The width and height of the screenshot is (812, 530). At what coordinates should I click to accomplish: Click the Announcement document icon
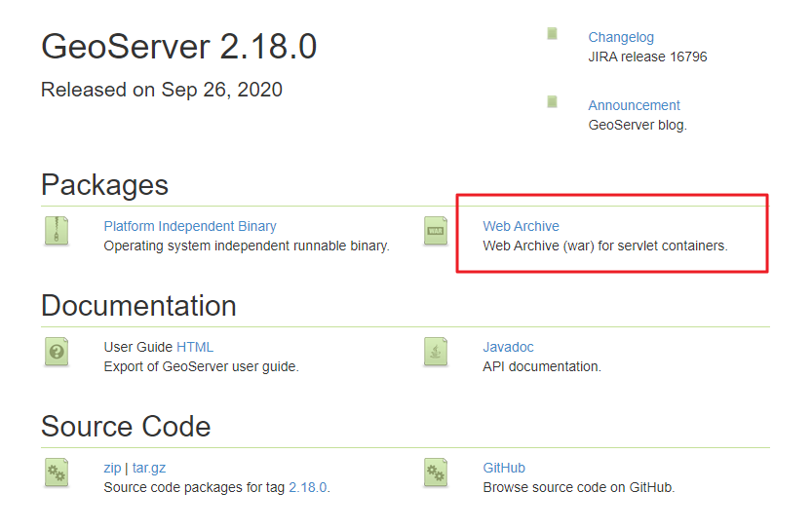(552, 101)
